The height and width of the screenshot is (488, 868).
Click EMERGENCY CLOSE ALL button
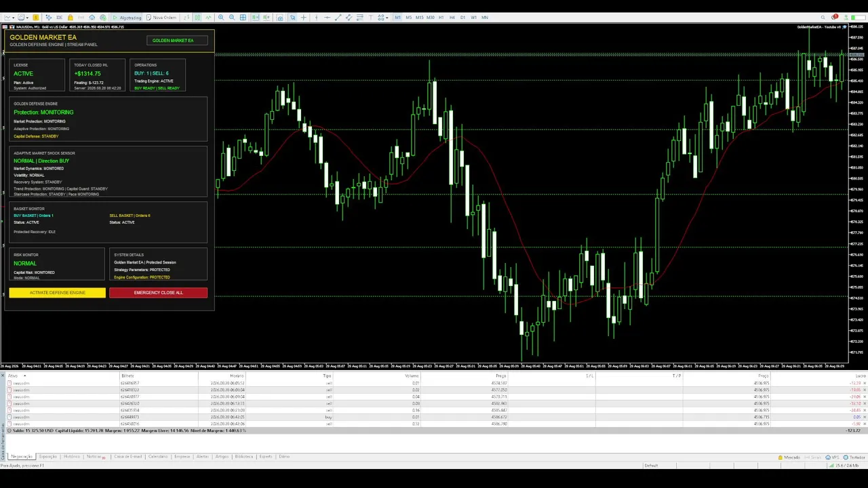click(158, 293)
